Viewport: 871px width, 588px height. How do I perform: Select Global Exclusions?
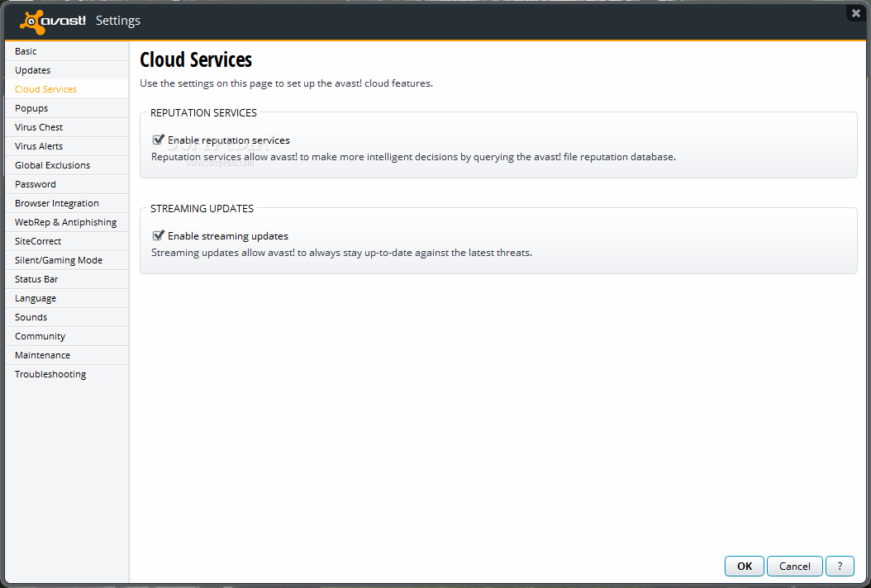pyautogui.click(x=67, y=165)
